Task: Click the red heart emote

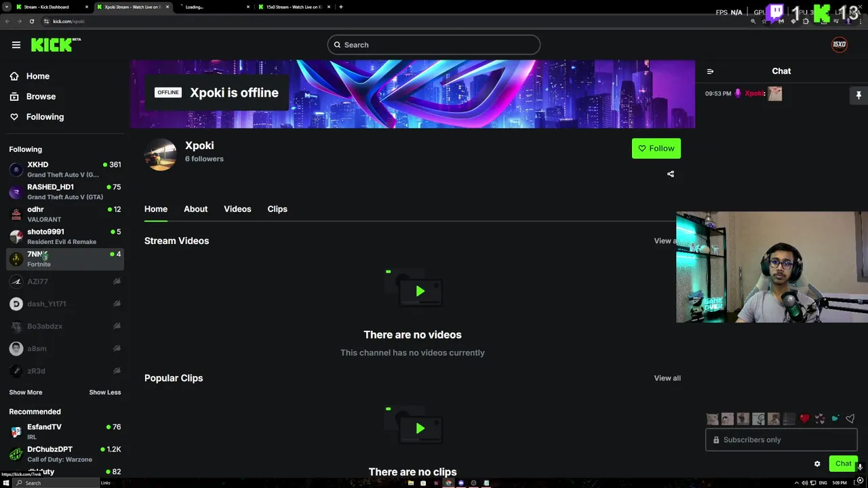Action: coord(804,419)
